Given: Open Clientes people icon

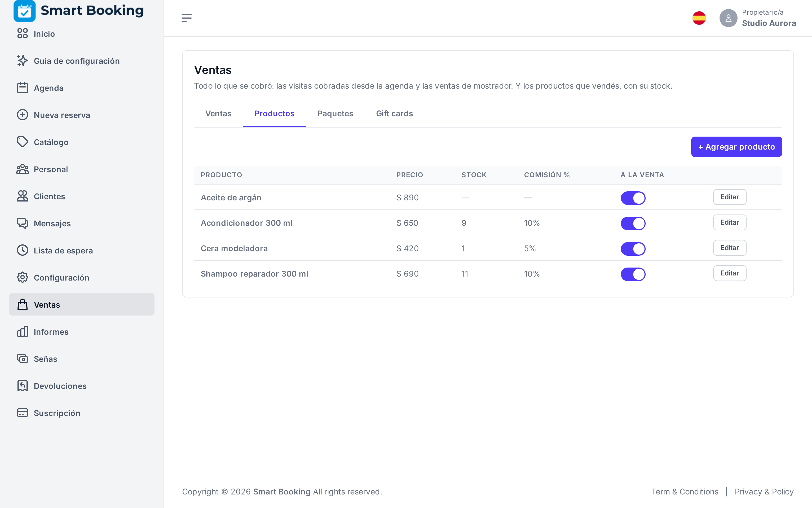Looking at the screenshot, I should [x=23, y=196].
